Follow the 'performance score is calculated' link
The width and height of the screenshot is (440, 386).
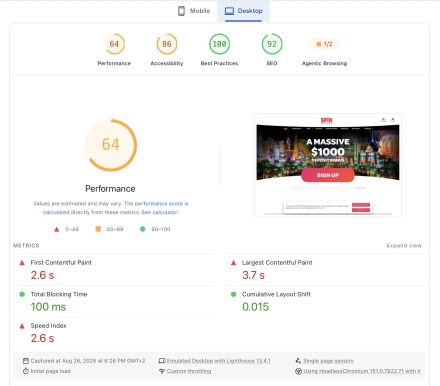pyautogui.click(x=116, y=208)
